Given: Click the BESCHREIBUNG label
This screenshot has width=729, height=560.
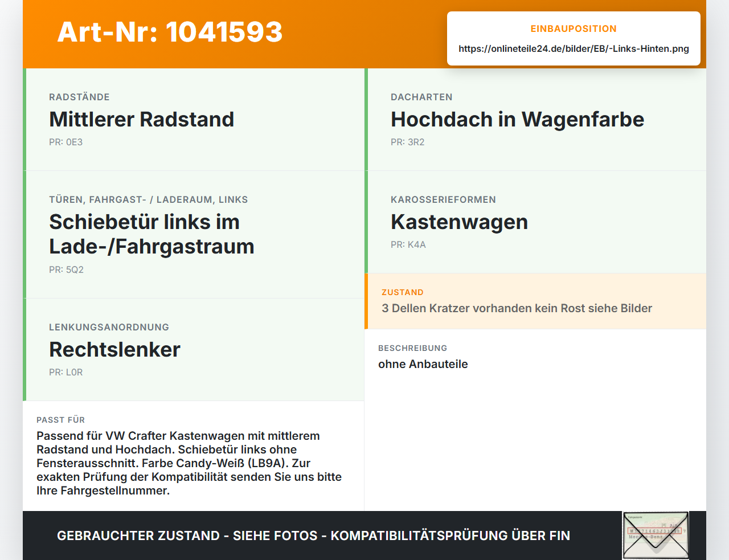Looking at the screenshot, I should click(x=412, y=348).
